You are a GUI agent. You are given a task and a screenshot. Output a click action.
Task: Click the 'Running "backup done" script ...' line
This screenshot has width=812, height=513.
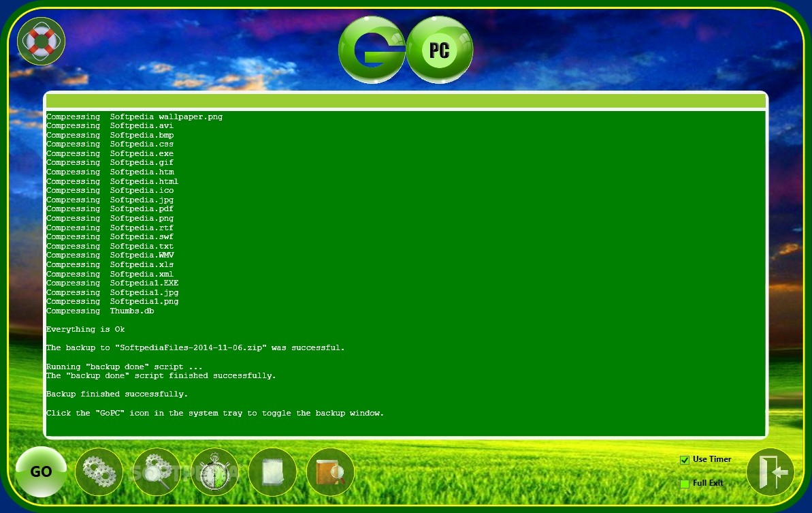pyautogui.click(x=125, y=367)
